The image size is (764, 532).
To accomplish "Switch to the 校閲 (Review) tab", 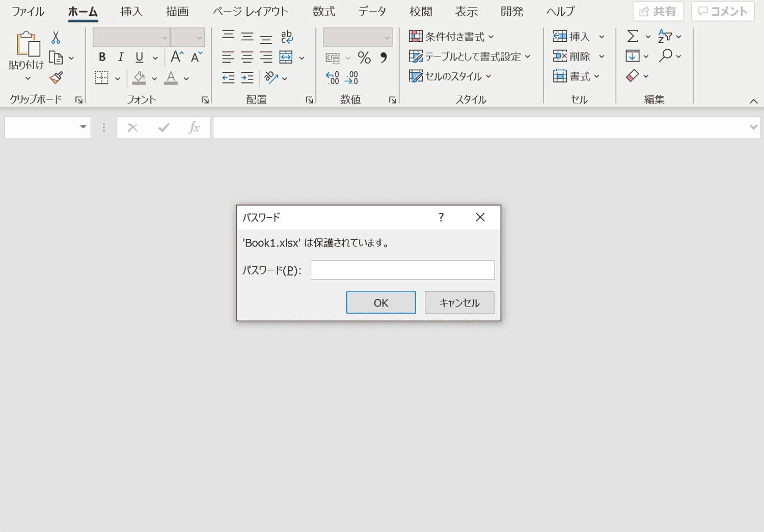I will [421, 12].
